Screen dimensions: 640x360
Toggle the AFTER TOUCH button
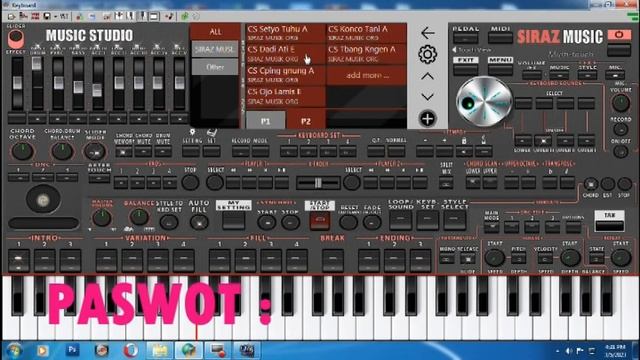[x=99, y=178]
